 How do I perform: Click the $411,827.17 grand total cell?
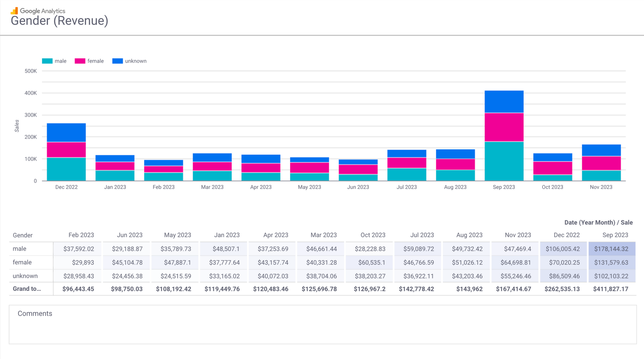611,289
